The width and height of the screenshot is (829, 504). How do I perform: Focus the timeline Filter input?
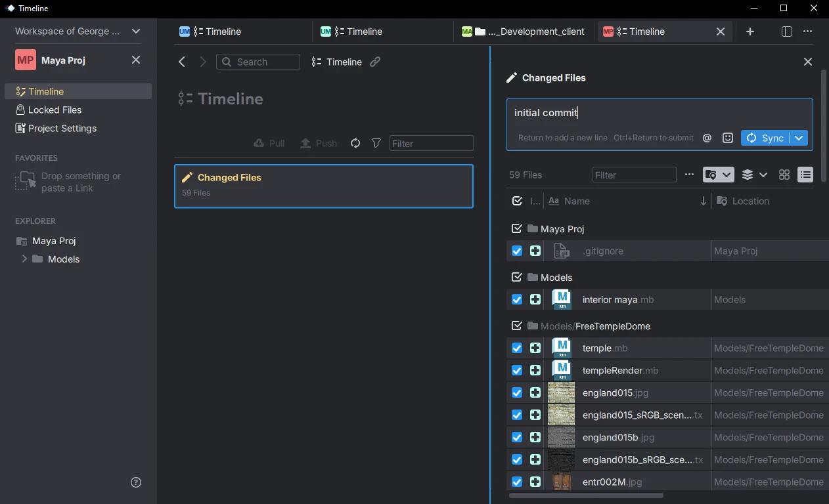point(432,143)
